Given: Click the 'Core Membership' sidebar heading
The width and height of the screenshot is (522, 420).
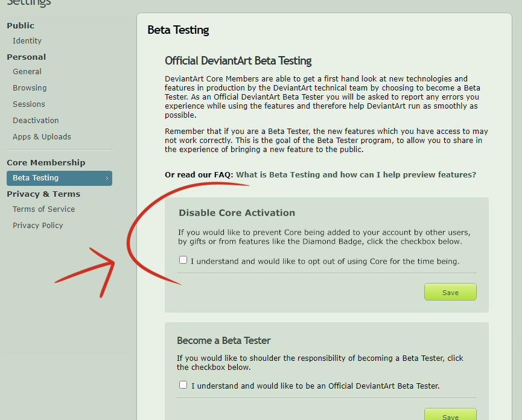Looking at the screenshot, I should (x=46, y=163).
